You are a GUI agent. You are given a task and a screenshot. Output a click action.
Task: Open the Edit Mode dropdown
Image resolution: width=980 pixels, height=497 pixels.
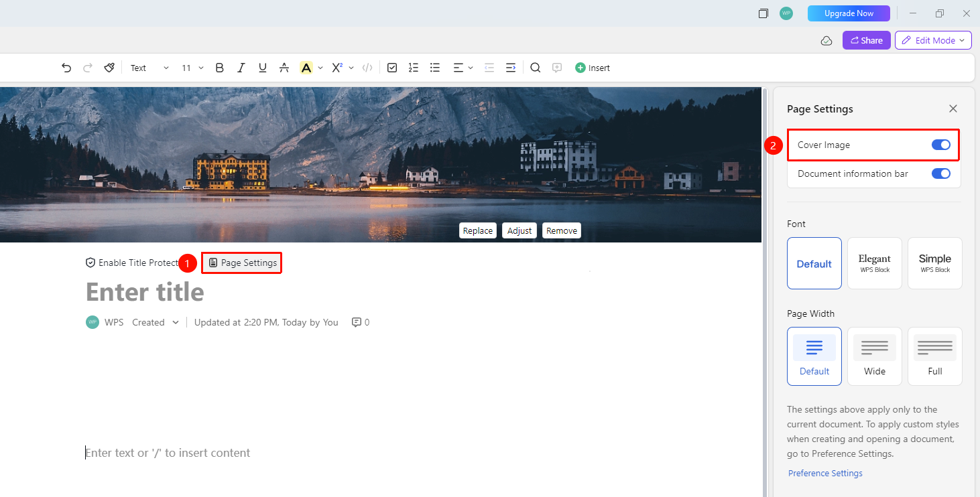pyautogui.click(x=933, y=40)
